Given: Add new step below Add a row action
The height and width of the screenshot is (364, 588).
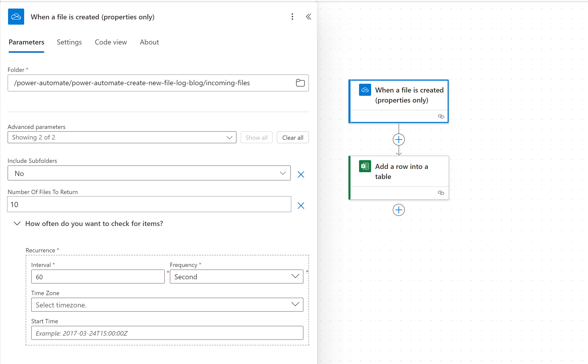Looking at the screenshot, I should (399, 210).
